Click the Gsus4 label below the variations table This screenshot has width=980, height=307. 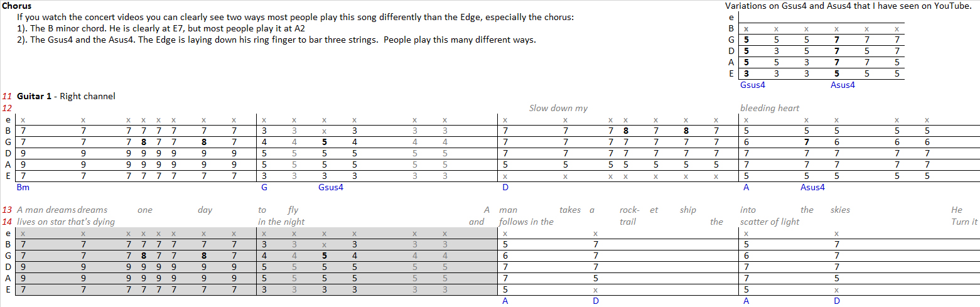coord(753,85)
